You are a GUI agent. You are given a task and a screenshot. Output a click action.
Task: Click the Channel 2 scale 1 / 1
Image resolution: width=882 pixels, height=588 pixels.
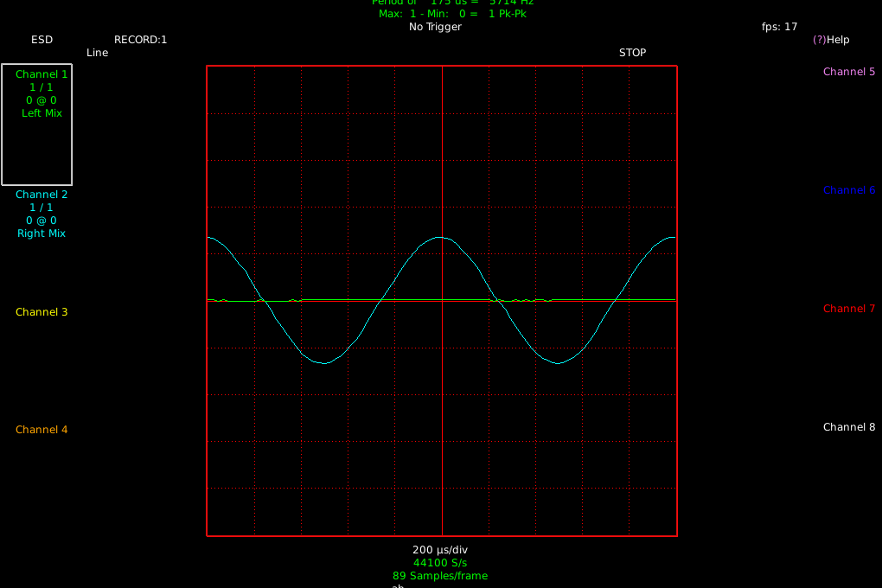pos(42,208)
